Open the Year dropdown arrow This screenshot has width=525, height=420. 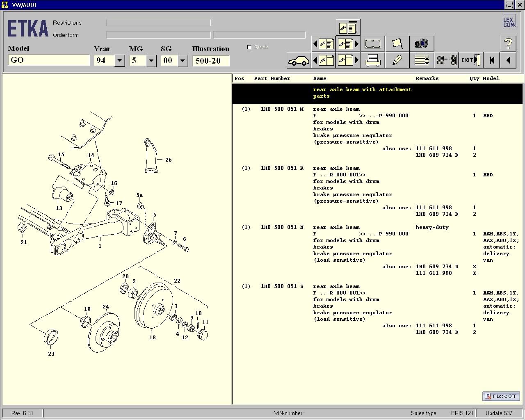coord(119,61)
